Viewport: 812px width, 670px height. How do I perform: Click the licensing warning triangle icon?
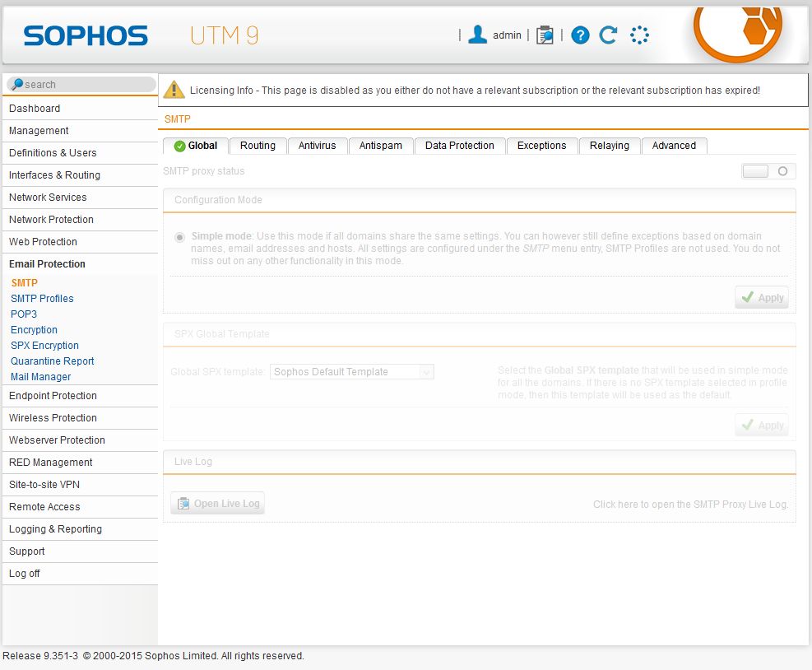point(174,90)
